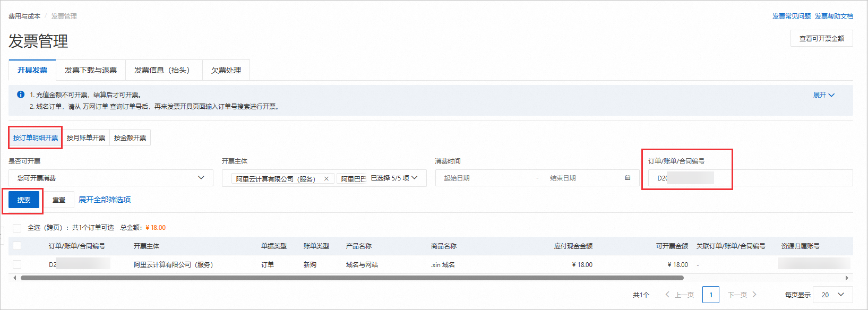Viewport: 868px width, 310px height.
Task: Check the 全选（跨页）checkbox
Action: point(17,228)
